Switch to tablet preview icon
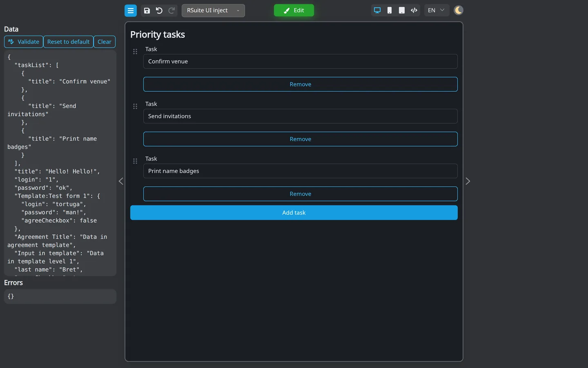Screen dimensions: 588x368 [x=402, y=10]
